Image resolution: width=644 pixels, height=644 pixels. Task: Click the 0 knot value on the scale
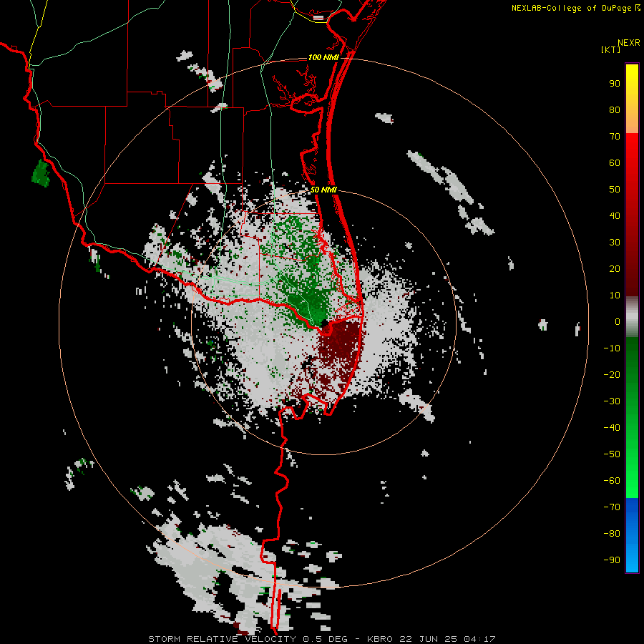tap(618, 321)
